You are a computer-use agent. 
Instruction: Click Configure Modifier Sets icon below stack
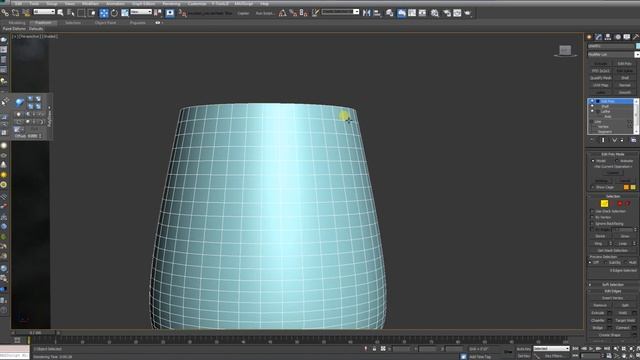[x=633, y=140]
